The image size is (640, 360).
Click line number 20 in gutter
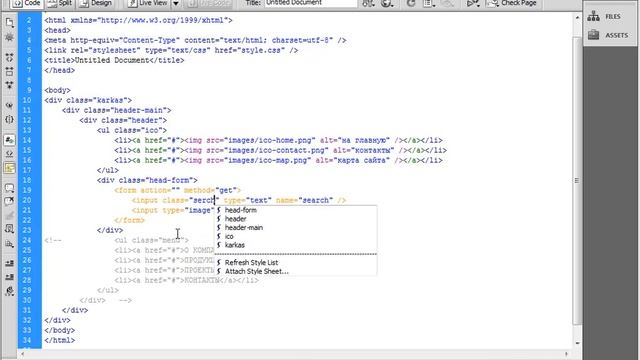(x=27, y=200)
